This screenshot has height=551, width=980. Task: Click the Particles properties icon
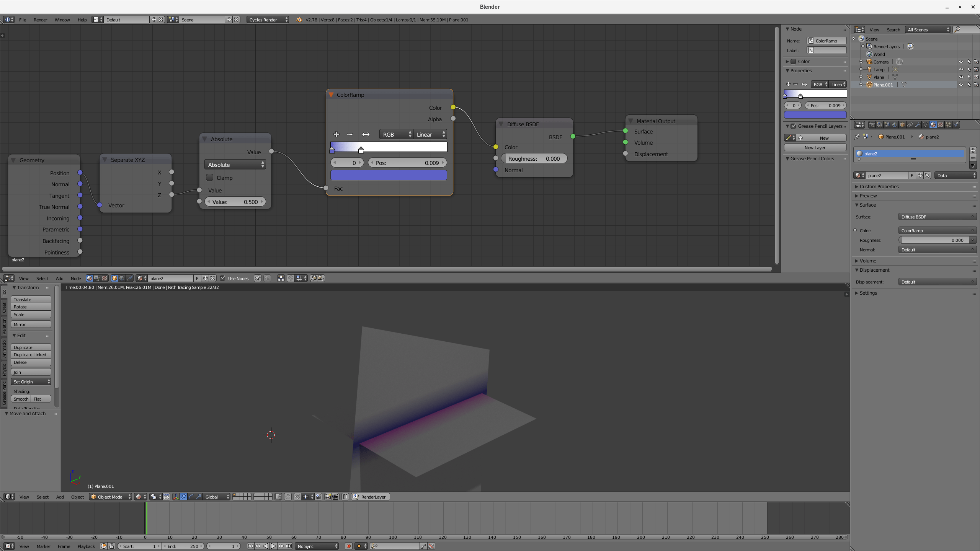pos(949,124)
